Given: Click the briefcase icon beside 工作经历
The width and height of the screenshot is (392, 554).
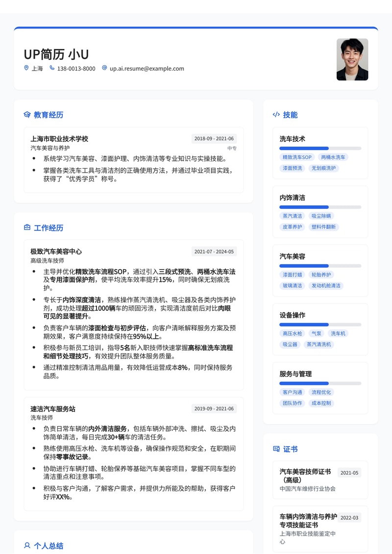Looking at the screenshot, I should pos(27,227).
